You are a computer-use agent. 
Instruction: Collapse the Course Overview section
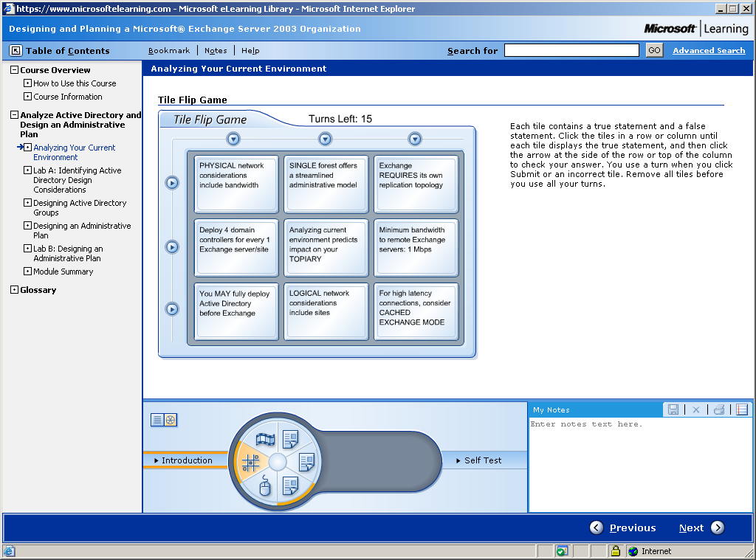[15, 70]
